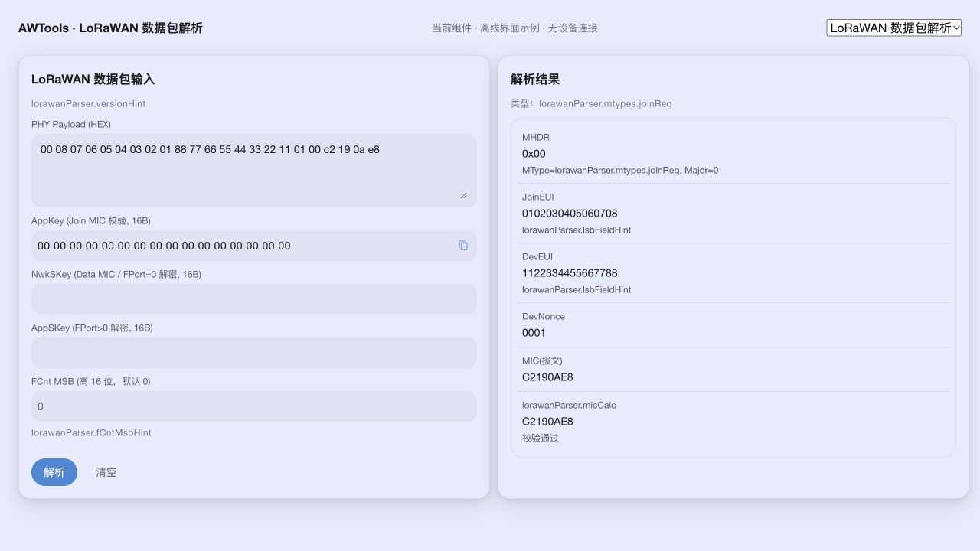Grab the PHY Payload textarea resize handle
Screen dimensions: 980x551
tap(464, 195)
